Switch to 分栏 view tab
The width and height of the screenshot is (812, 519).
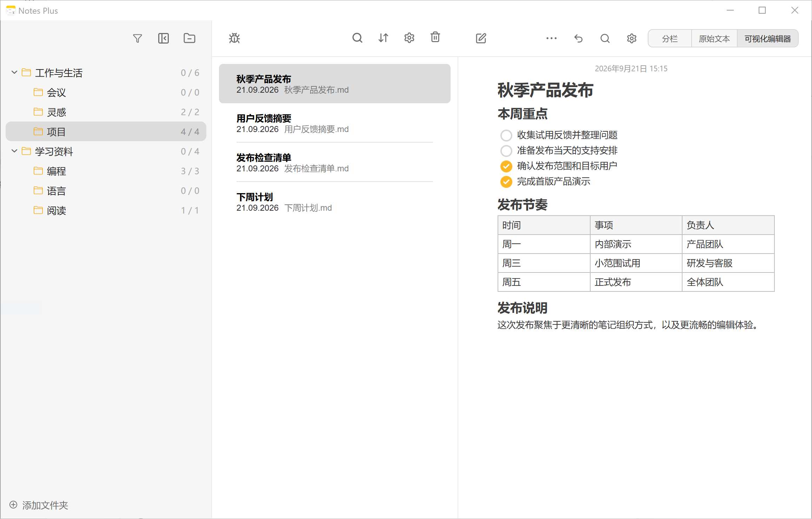(670, 38)
